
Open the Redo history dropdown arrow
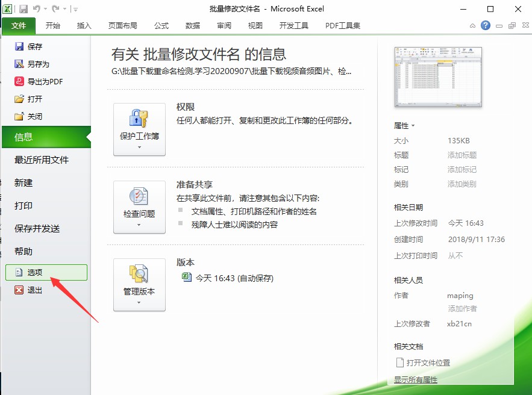(64, 9)
